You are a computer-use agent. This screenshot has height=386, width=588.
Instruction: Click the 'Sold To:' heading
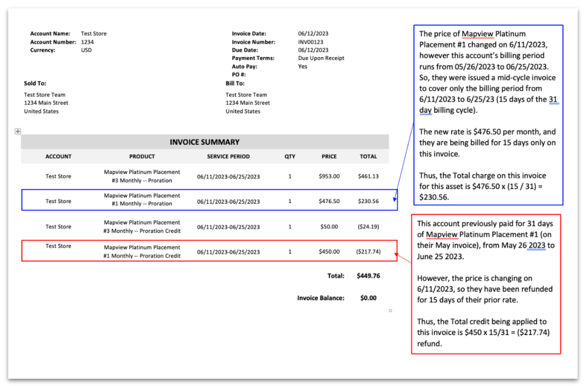click(x=35, y=83)
